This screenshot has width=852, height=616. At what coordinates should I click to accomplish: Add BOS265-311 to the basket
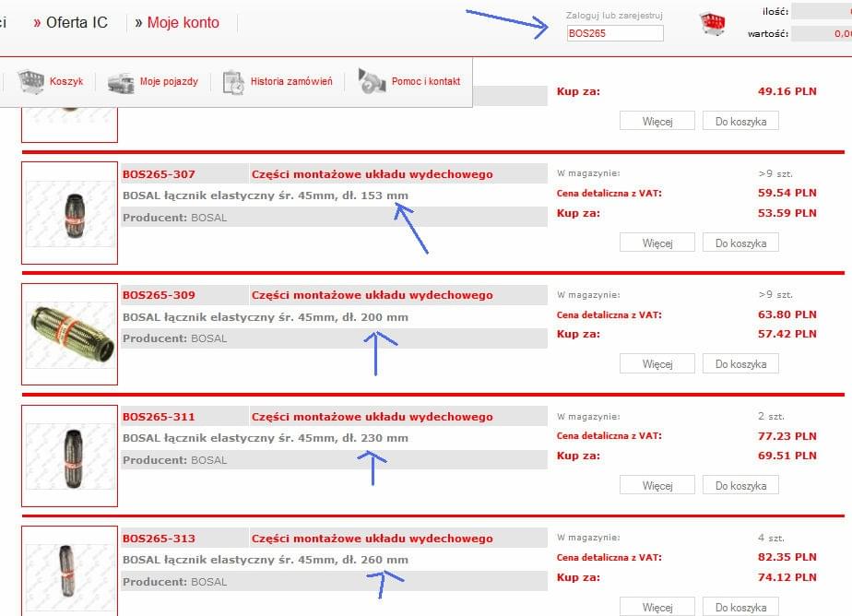[x=740, y=486]
